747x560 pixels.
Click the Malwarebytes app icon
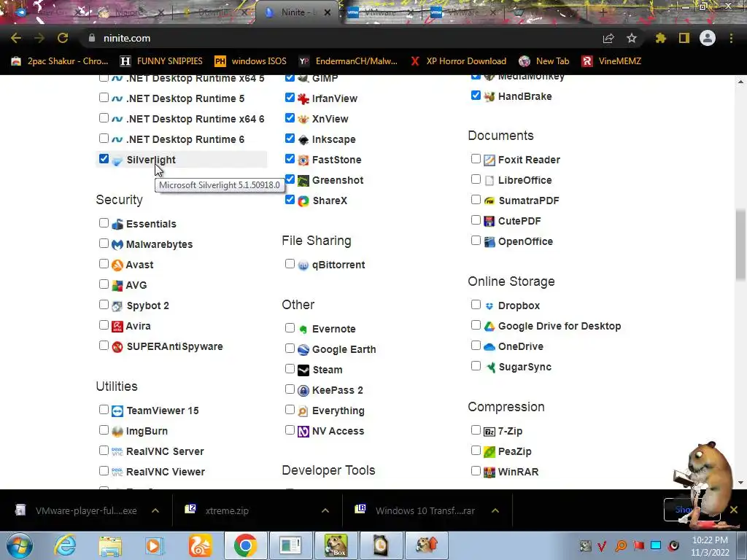[x=117, y=245]
